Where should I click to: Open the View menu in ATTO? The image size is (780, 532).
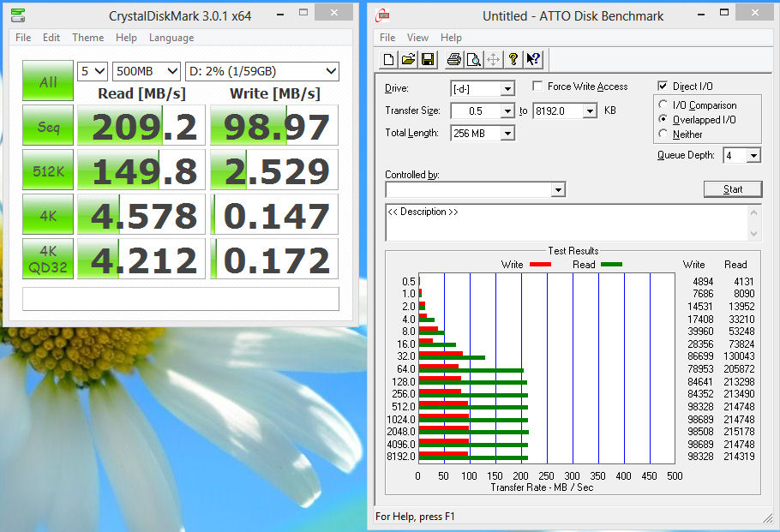[x=417, y=38]
